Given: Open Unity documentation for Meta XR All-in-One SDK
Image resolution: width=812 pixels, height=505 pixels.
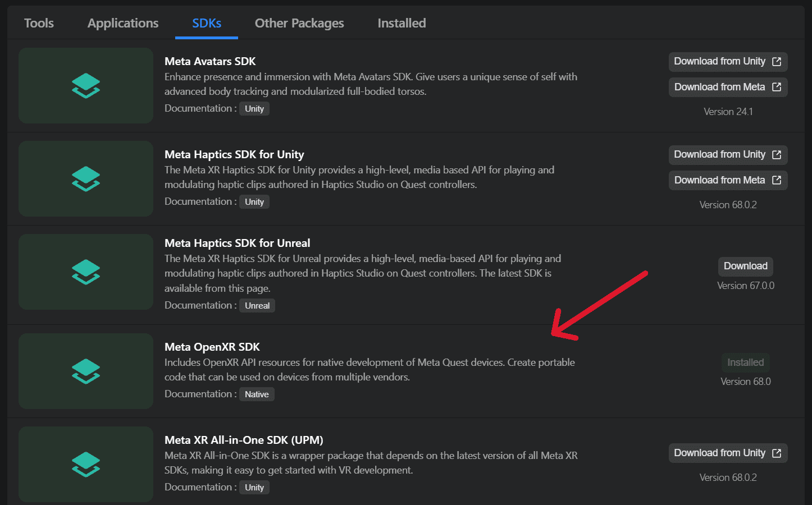Looking at the screenshot, I should (x=254, y=488).
